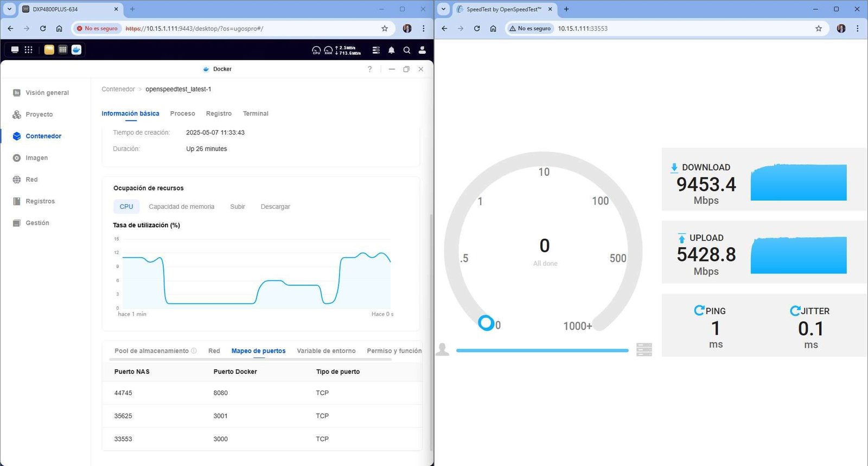Switch to the Proceso tab
The width and height of the screenshot is (868, 466).
pos(182,113)
